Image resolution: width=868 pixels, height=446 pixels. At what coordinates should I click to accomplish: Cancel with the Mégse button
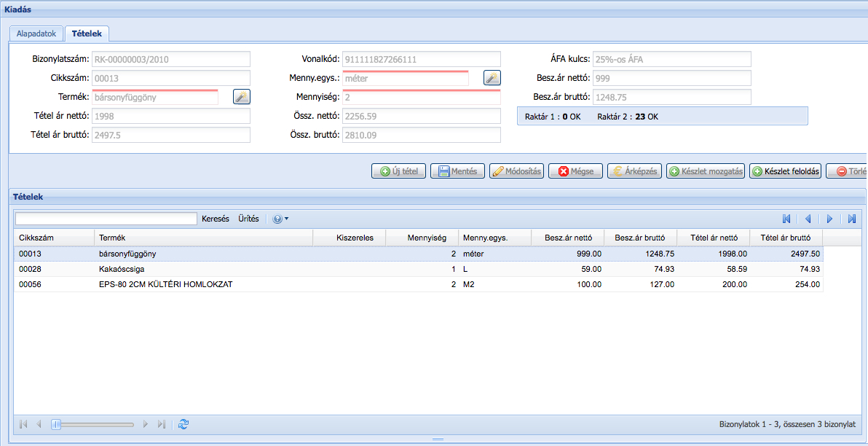[x=575, y=171]
